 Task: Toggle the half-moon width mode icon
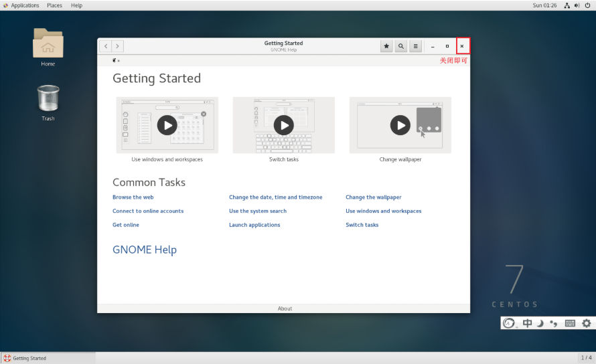point(540,323)
